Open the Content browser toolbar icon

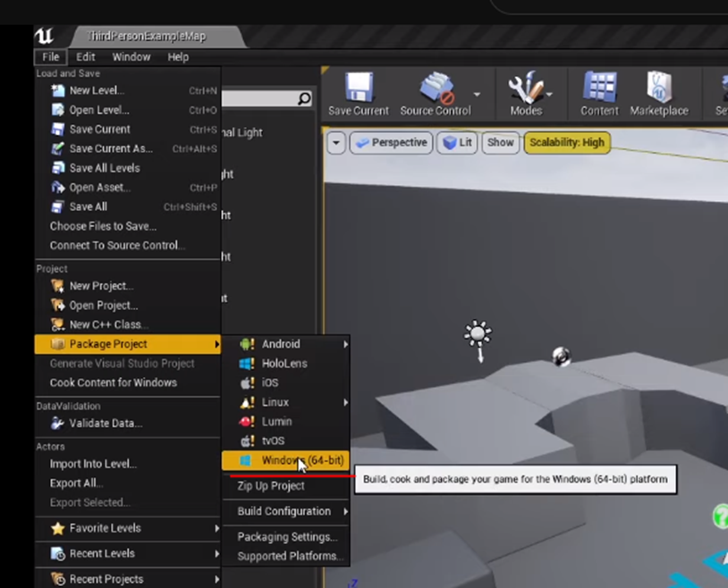[x=599, y=87]
